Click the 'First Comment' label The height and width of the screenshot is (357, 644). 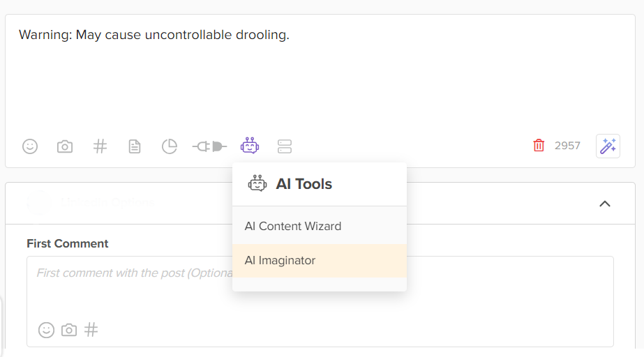[x=68, y=244]
